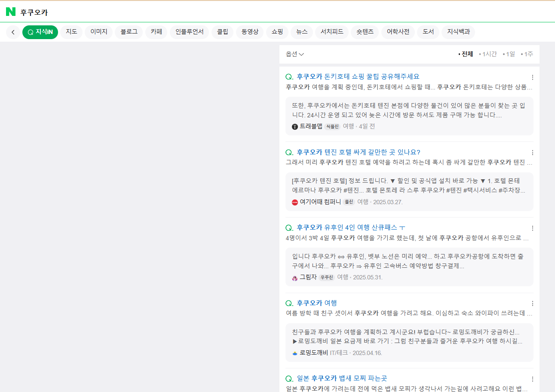This screenshot has width=555, height=392.
Task: Filter results to 1주
Action: [528, 54]
